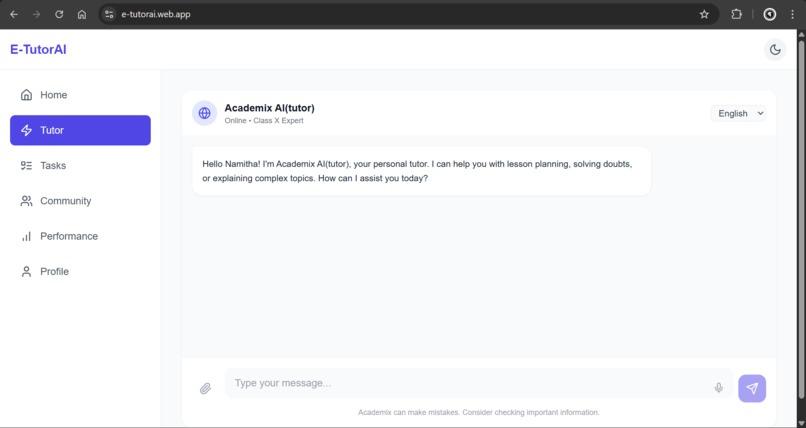Go to the Community section

coord(80,201)
